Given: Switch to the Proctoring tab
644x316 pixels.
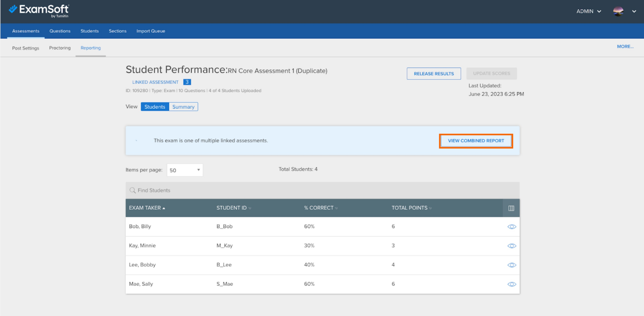Looking at the screenshot, I should click(60, 48).
